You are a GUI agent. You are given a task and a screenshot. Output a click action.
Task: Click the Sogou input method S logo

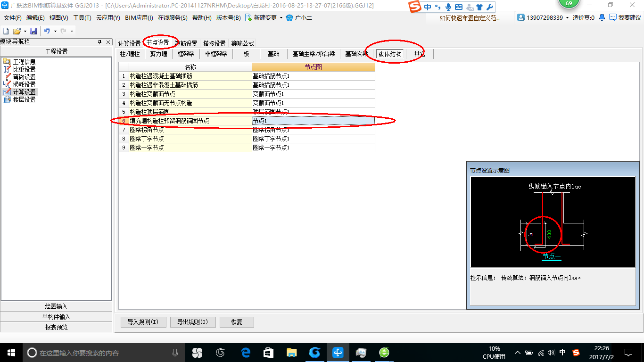(x=415, y=7)
